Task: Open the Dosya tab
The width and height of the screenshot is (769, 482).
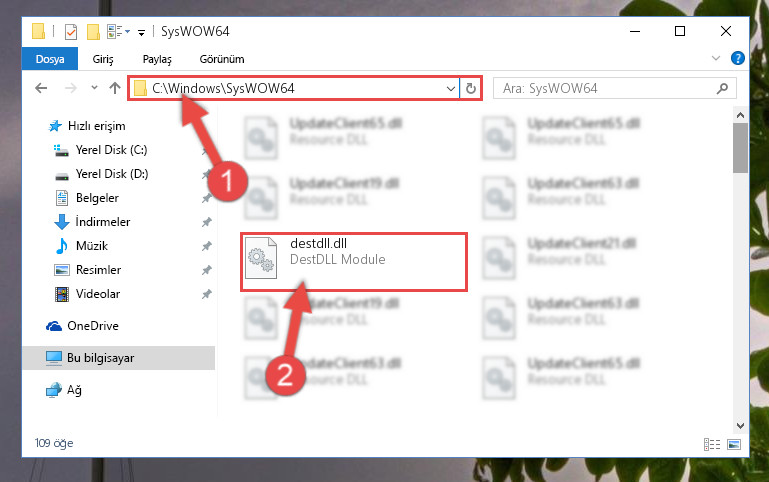Action: coord(50,59)
